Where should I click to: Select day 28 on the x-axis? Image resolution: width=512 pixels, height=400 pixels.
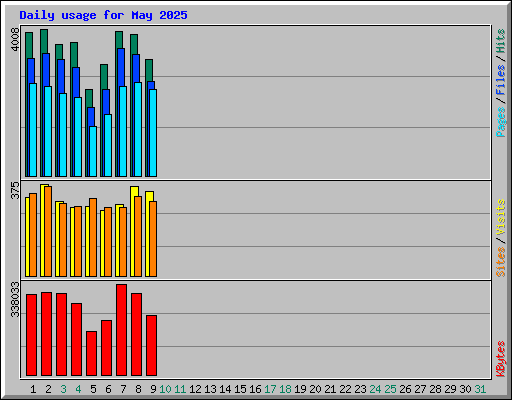[435, 389]
